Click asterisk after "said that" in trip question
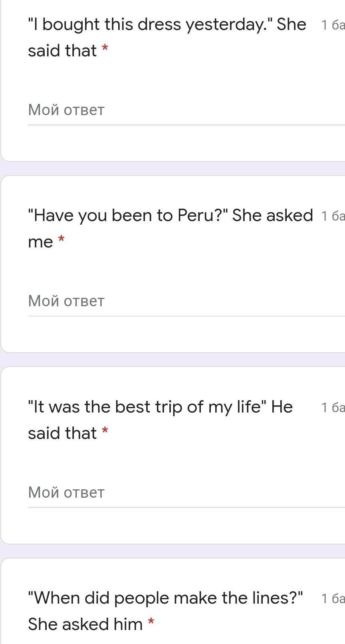 (x=105, y=431)
